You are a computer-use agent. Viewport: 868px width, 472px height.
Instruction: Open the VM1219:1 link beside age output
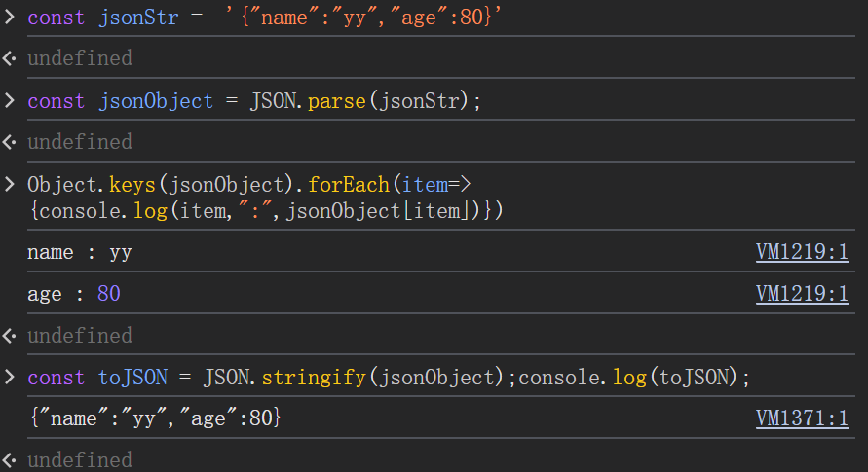pos(802,294)
